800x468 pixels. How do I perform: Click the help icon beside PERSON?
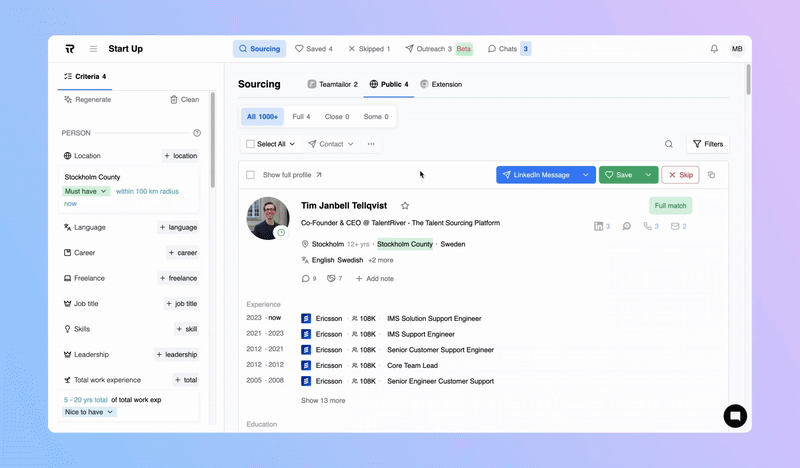point(197,133)
